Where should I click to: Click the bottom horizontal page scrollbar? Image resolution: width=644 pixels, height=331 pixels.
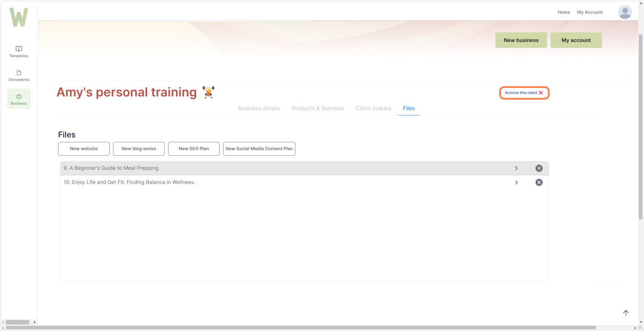click(301, 328)
